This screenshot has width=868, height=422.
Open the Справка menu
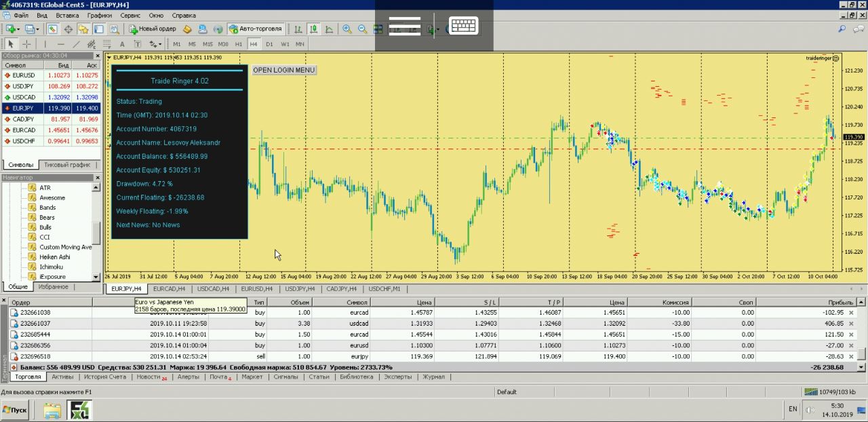coord(184,15)
